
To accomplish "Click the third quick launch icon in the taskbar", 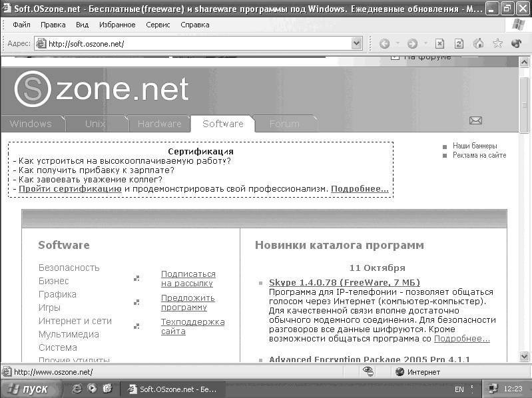I will pos(107,389).
